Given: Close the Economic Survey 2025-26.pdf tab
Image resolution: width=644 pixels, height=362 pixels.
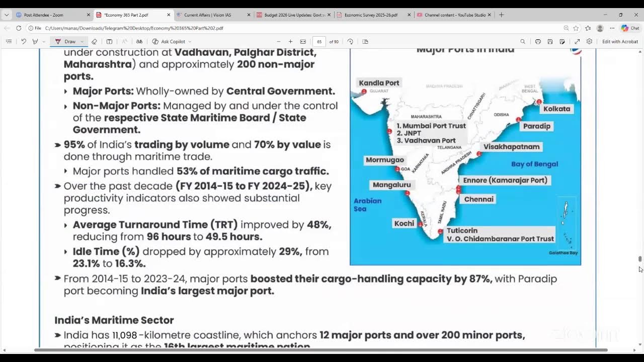Looking at the screenshot, I should pos(409,15).
